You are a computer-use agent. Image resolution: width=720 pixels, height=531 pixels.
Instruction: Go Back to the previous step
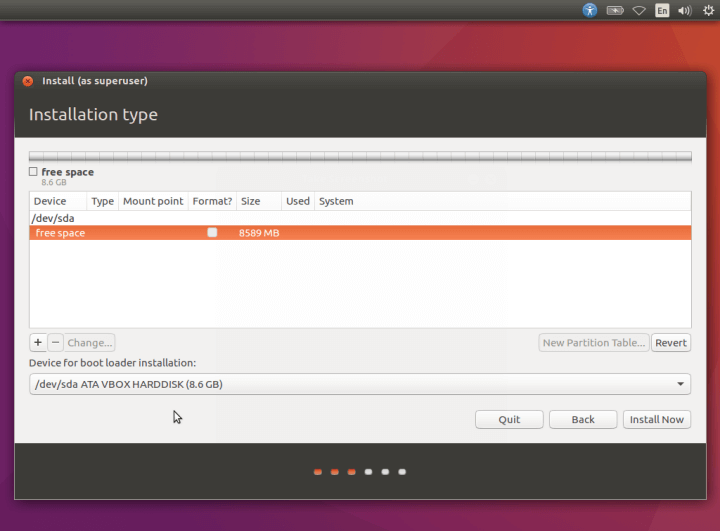tap(583, 419)
